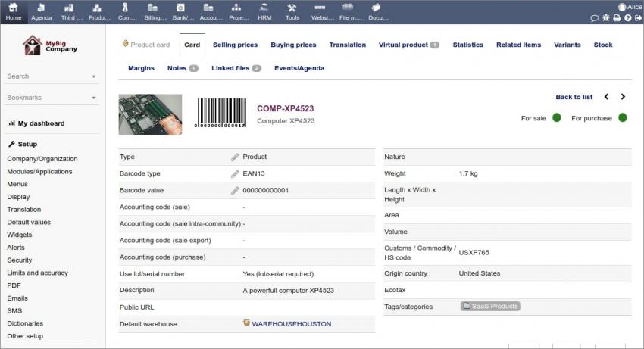The height and width of the screenshot is (349, 644).
Task: Expand the Bookmarks dropdown
Action: click(94, 98)
